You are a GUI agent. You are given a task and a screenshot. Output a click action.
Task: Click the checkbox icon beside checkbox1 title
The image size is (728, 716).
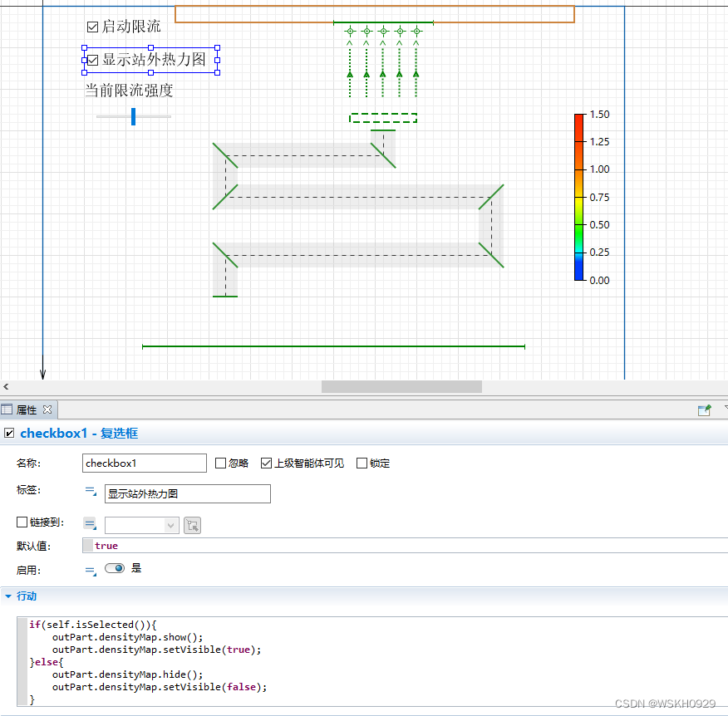9,433
